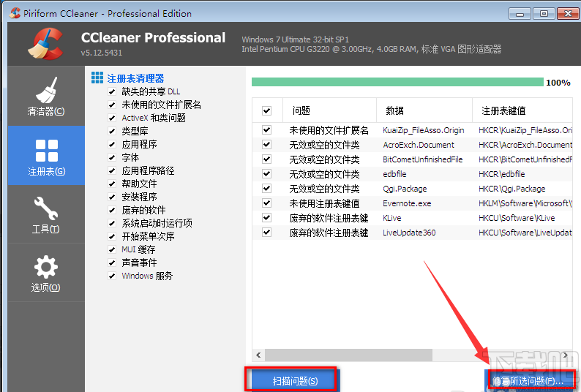Open the Tools (工具) wrench section
581x392 pixels.
coord(46,214)
